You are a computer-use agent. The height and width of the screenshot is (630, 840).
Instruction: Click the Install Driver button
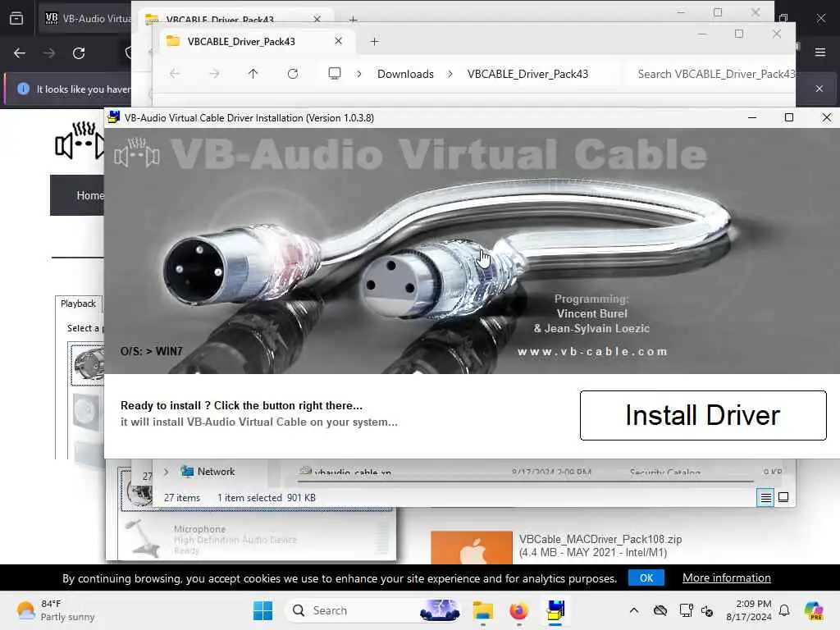point(703,415)
